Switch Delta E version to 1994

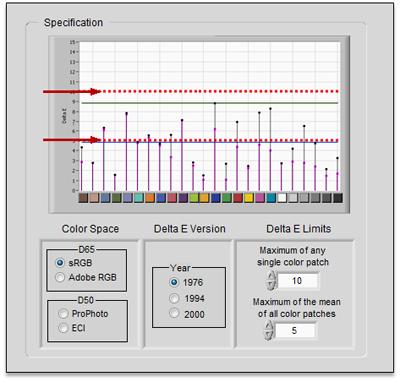click(x=174, y=298)
